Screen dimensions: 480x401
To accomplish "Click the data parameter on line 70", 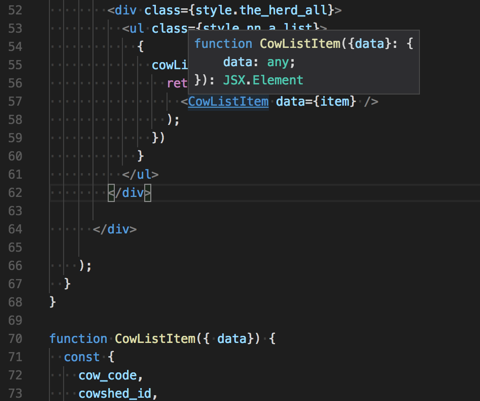I will click(232, 339).
